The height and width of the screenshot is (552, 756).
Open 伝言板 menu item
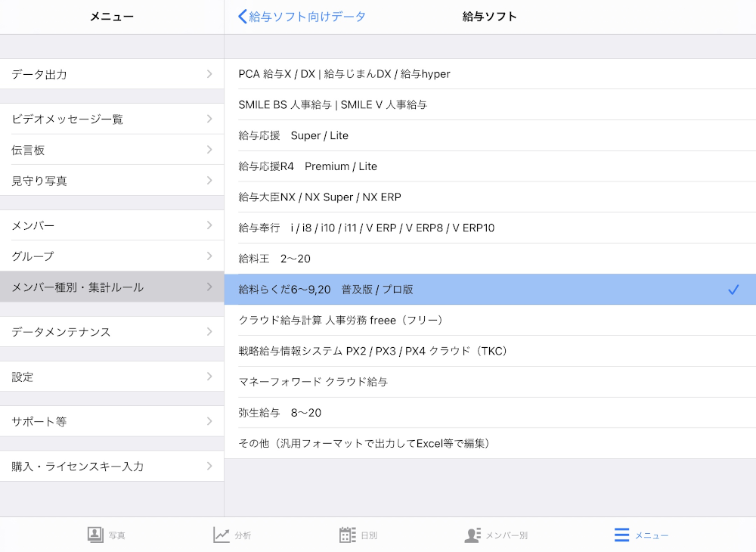tap(112, 150)
